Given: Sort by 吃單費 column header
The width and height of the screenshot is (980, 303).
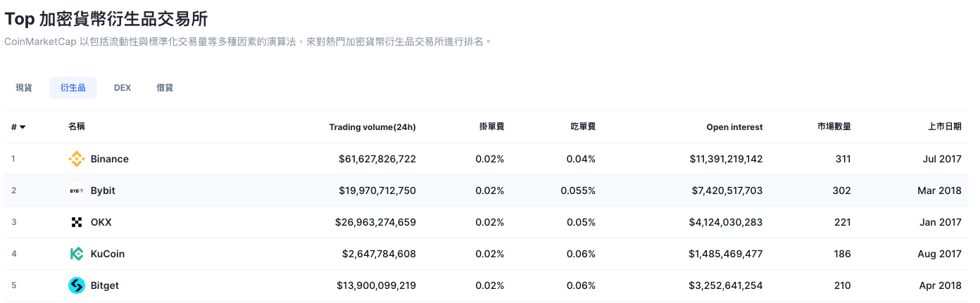Looking at the screenshot, I should click(583, 127).
